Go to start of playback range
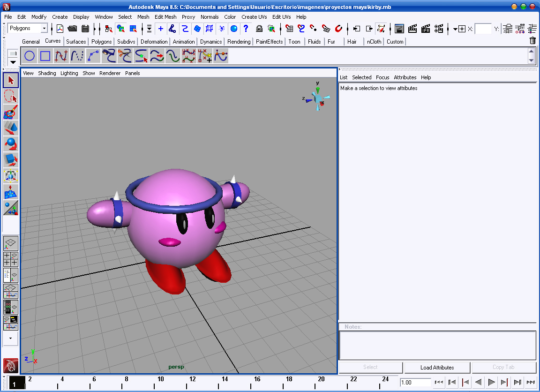The image size is (540, 392). (x=438, y=382)
